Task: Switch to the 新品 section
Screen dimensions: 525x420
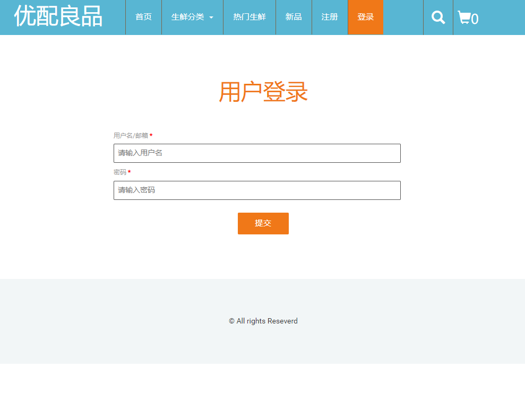Action: pyautogui.click(x=293, y=17)
